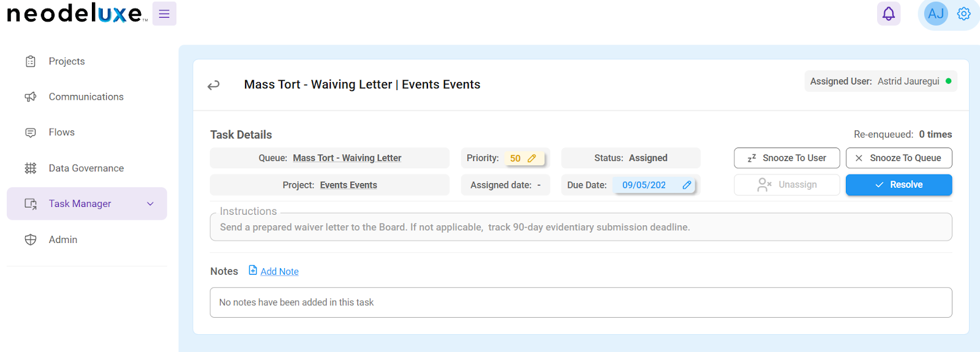980x352 pixels.
Task: Click the Resolve button
Action: [899, 185]
